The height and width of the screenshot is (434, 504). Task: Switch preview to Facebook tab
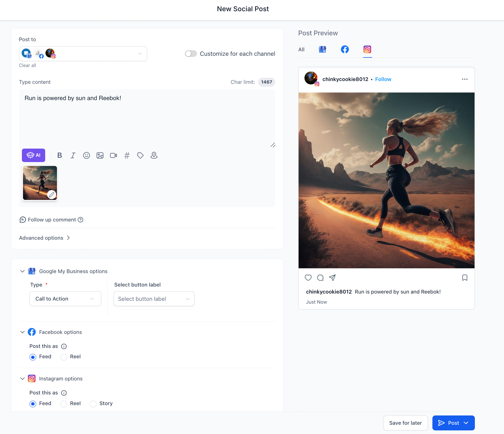coord(345,49)
